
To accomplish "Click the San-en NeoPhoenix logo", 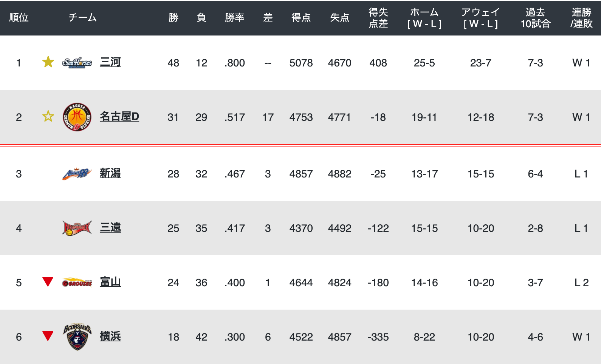I will [x=77, y=228].
